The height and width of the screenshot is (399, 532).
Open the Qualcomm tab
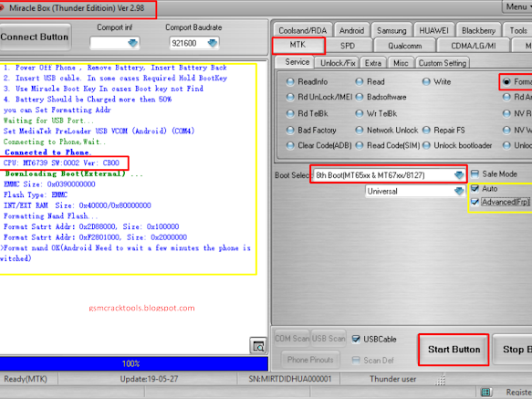click(405, 46)
